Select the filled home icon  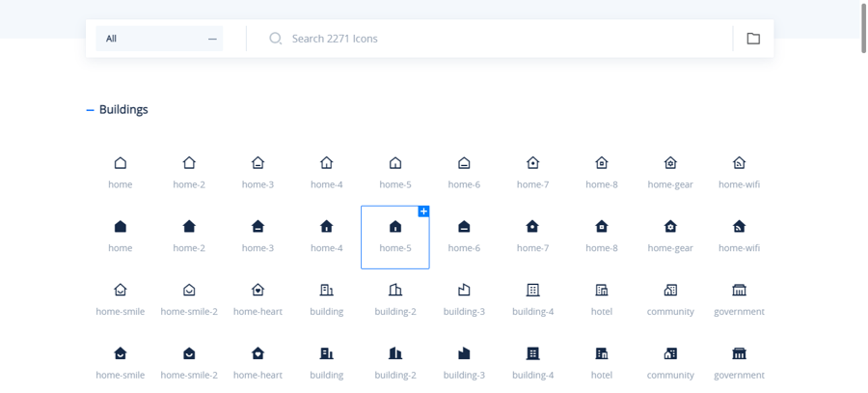121,226
